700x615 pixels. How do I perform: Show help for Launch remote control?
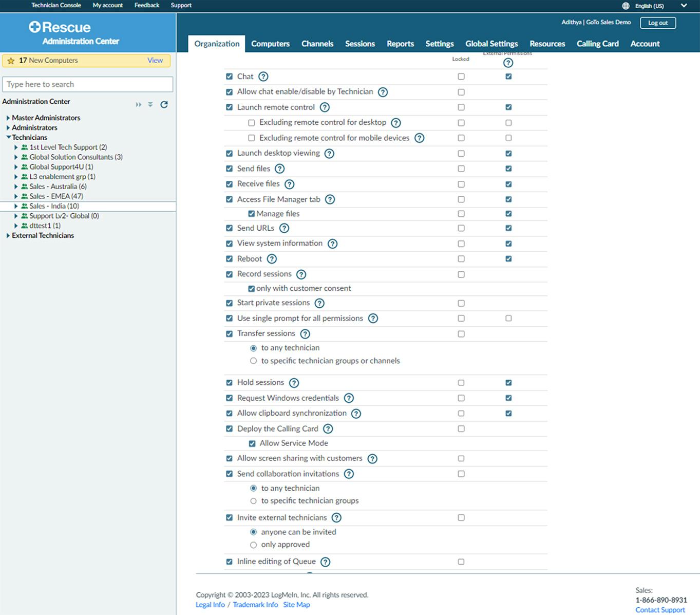tap(325, 107)
